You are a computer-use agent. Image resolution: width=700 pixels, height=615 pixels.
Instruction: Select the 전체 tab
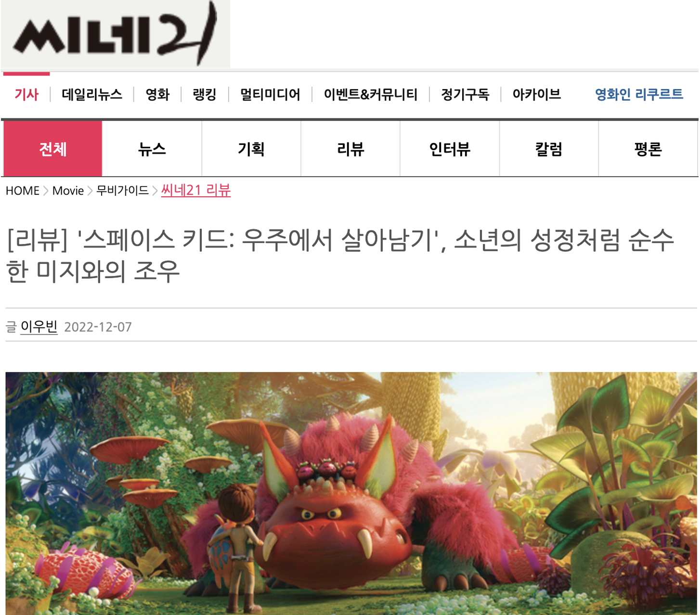pyautogui.click(x=53, y=149)
